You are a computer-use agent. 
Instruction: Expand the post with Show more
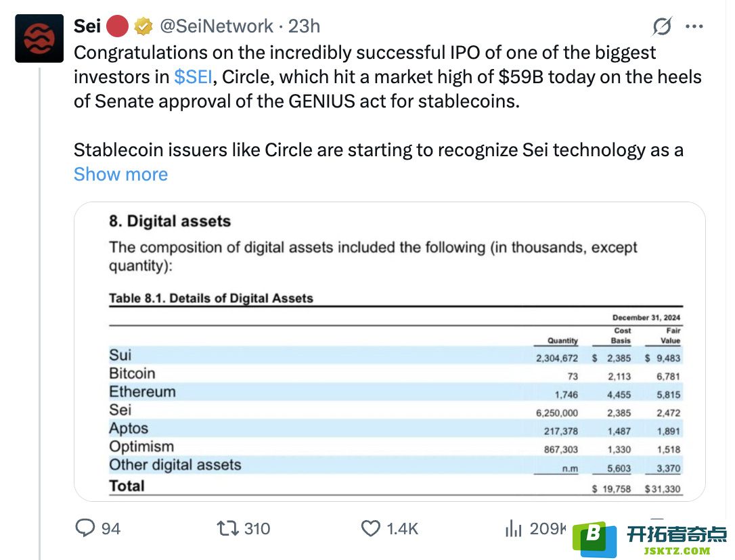[x=121, y=174]
